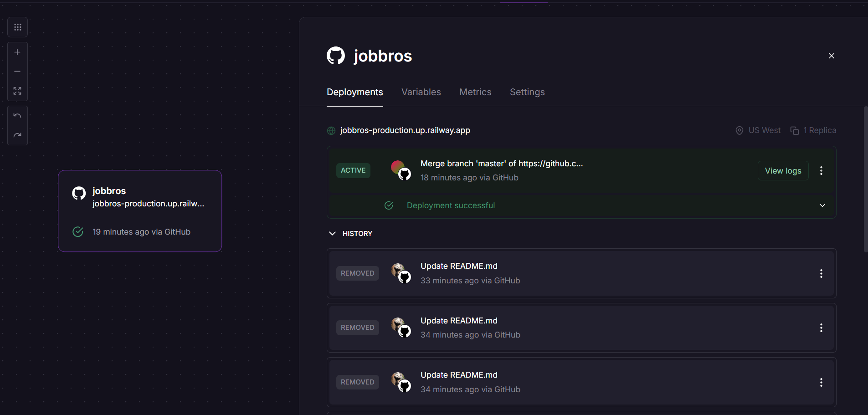Open Merge branch 'master' deployment details
The width and height of the screenshot is (868, 415).
(502, 164)
